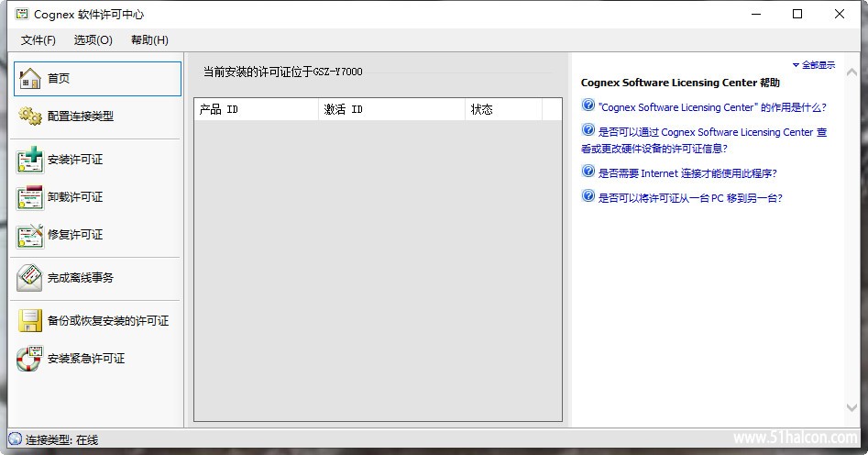
Task: Click the repair certificate icon for 修复许可证
Action: (x=30, y=236)
